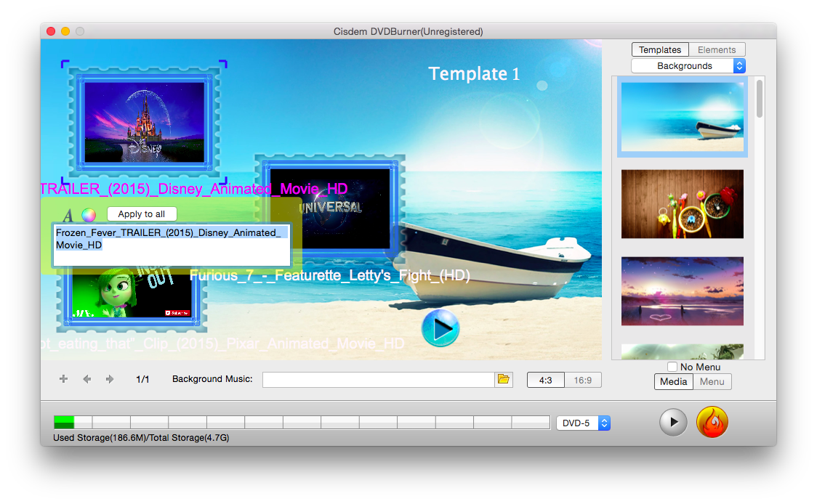Viewport: 817px width, 504px height.
Task: Click the magenta Disney_Animated_Movie_HD title
Action: click(x=194, y=189)
